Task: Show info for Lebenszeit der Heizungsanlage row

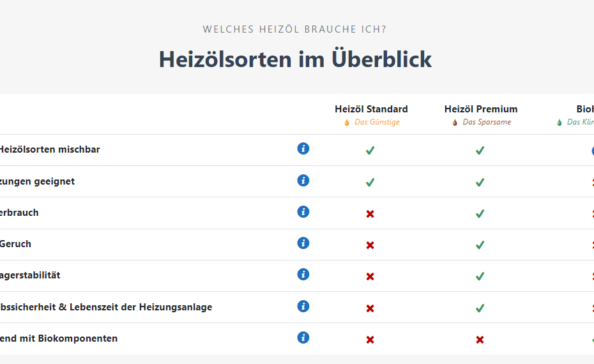Action: (x=303, y=306)
